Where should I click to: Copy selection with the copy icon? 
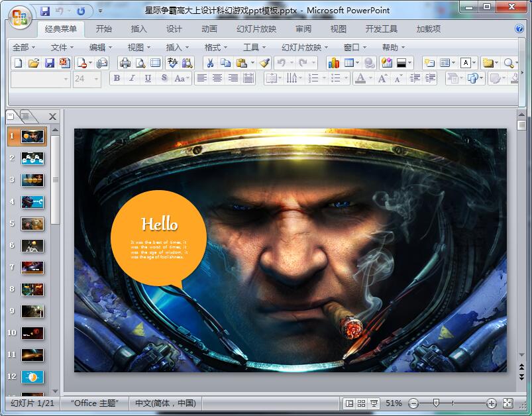pyautogui.click(x=226, y=63)
